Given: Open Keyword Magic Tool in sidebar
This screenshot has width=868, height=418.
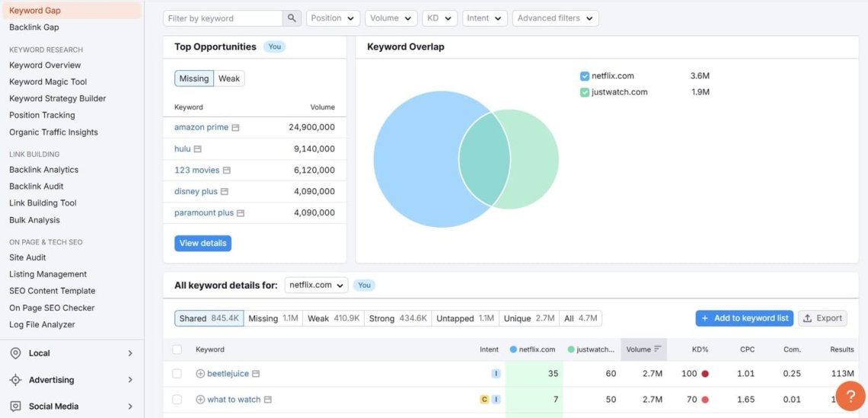Looking at the screenshot, I should click(48, 82).
